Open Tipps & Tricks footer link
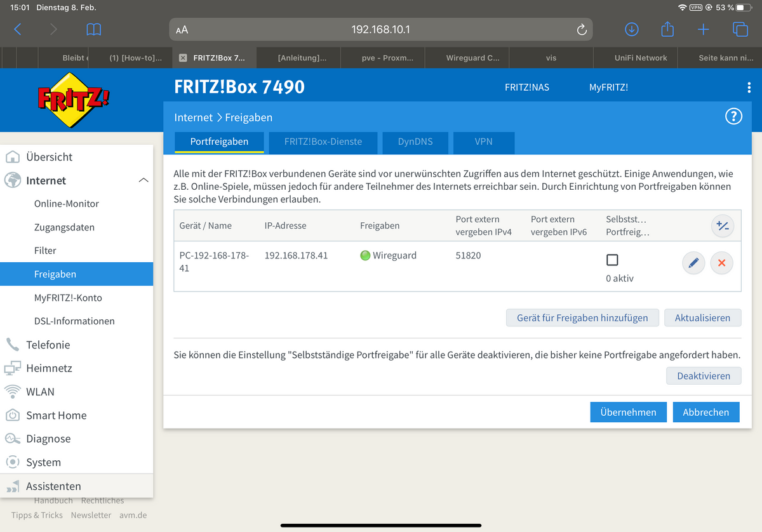This screenshot has width=762, height=532. click(x=37, y=515)
